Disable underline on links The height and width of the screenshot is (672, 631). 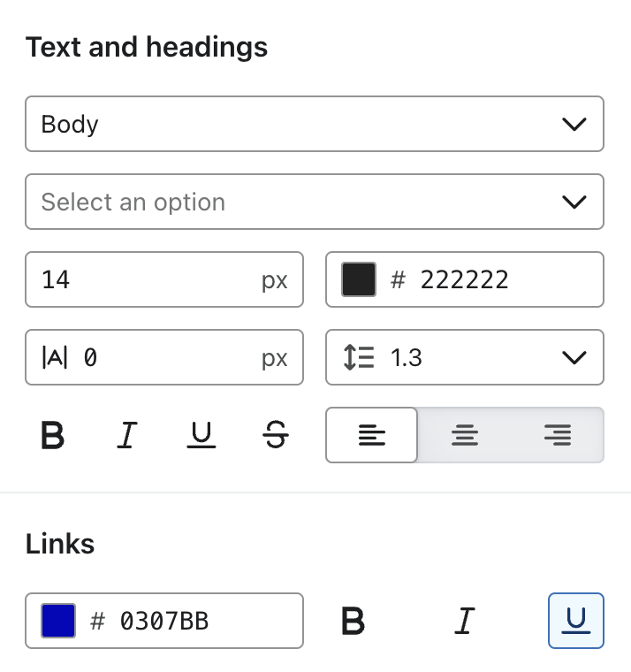[576, 621]
